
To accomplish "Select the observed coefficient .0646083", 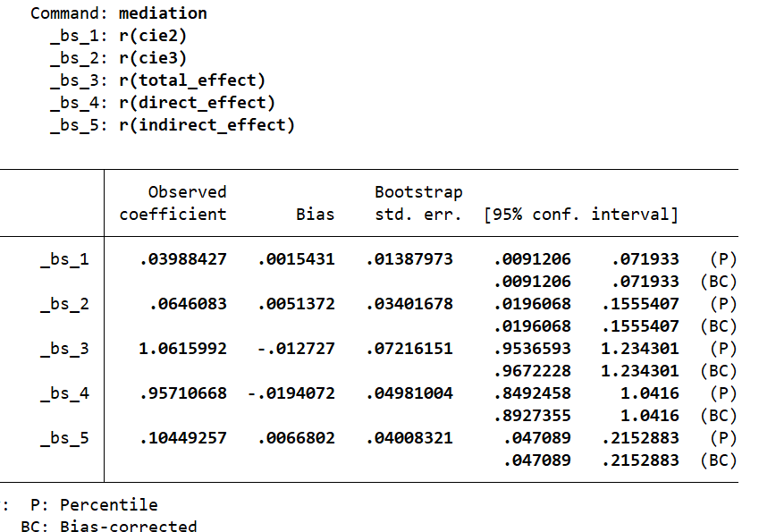I will tap(187, 304).
